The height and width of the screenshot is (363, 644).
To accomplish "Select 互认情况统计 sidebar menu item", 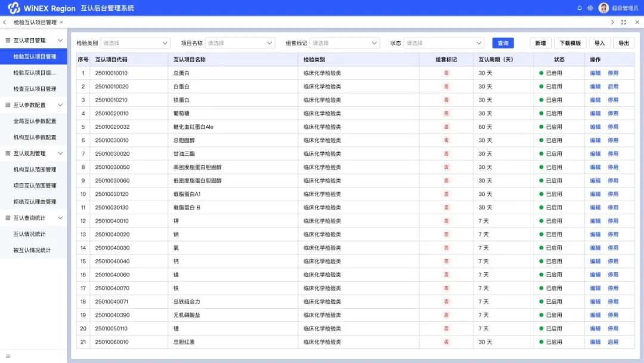I will pos(29,234).
